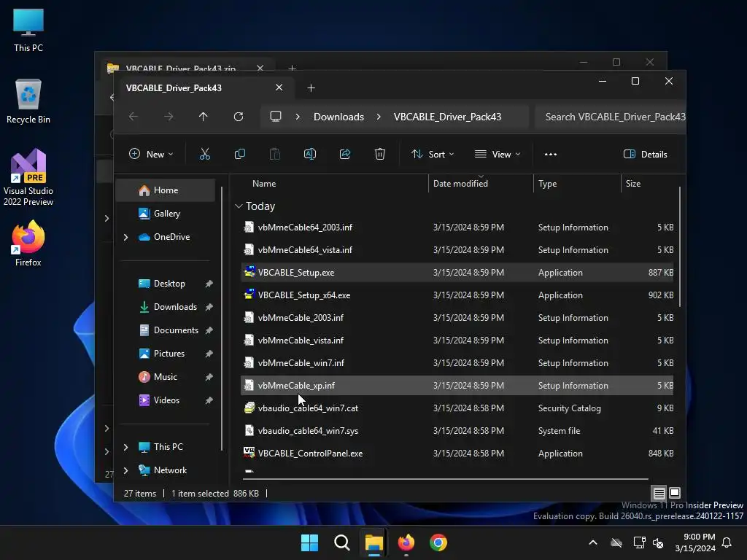Click the vertical scrollbar of file list

[679, 247]
